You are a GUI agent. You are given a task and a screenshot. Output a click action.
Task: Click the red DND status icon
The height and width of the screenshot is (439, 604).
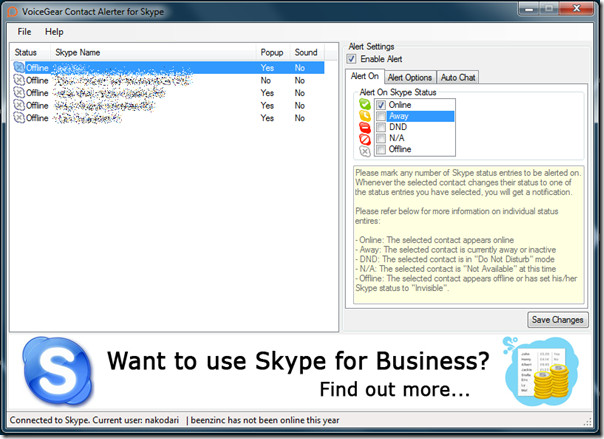[x=365, y=127]
